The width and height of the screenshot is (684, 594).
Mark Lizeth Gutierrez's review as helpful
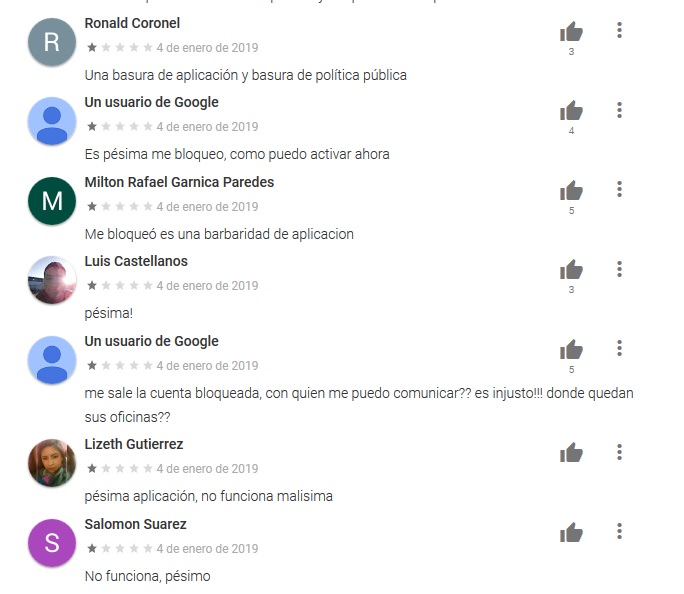click(x=571, y=452)
